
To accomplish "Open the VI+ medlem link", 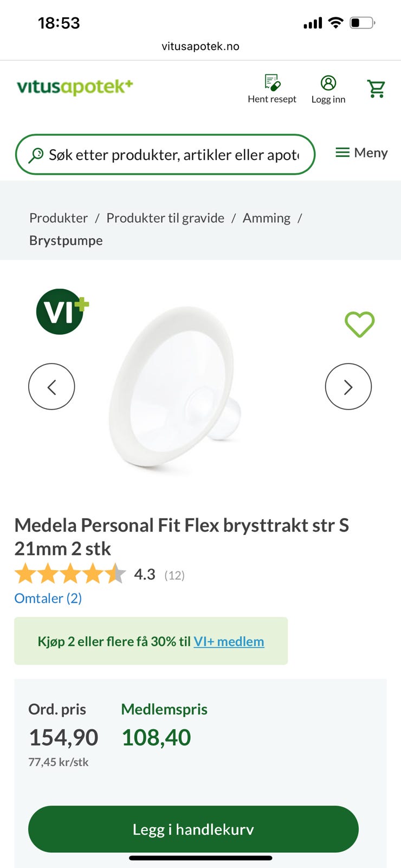I will pos(229,641).
